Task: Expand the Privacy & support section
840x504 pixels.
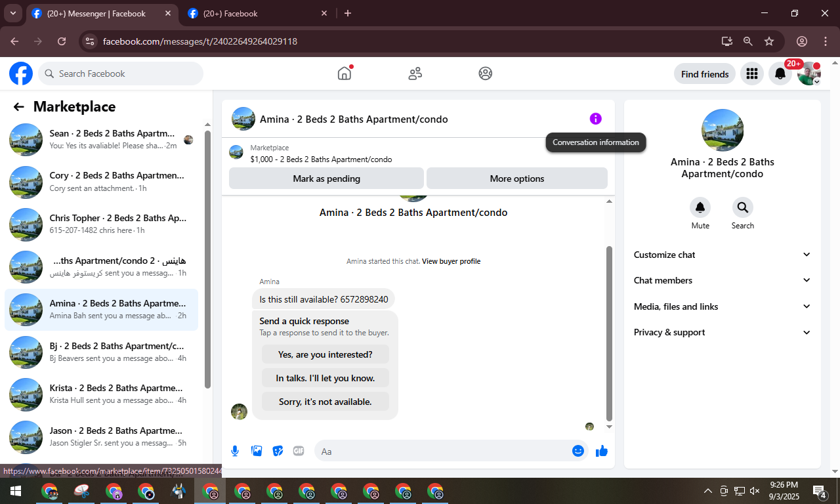Action: click(x=723, y=332)
